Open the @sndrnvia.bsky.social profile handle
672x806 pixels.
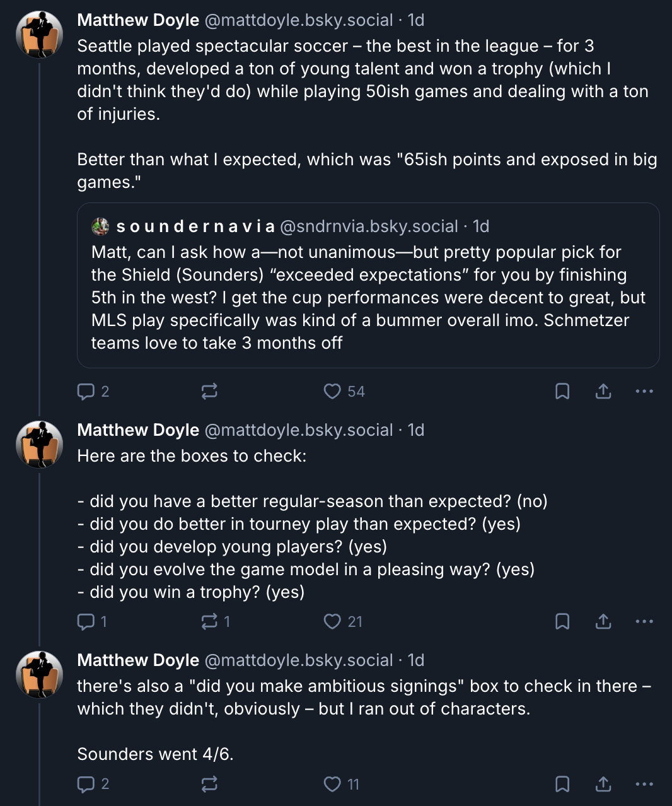pyautogui.click(x=368, y=226)
